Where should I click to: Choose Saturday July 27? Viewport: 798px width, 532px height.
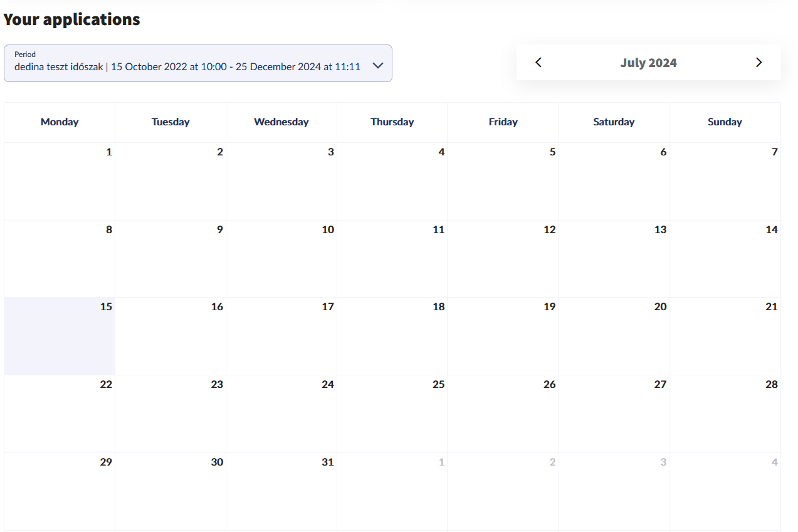[614, 414]
